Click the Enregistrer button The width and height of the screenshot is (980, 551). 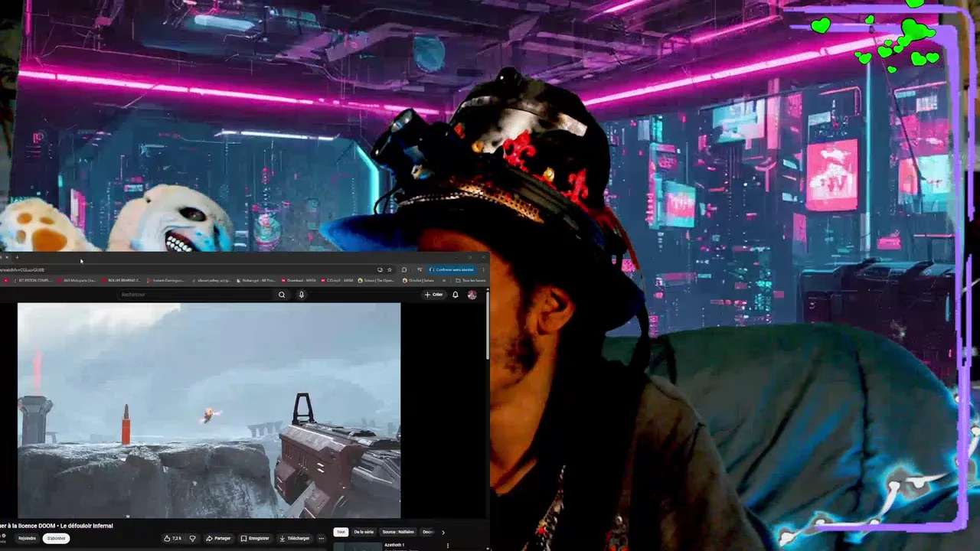click(254, 538)
